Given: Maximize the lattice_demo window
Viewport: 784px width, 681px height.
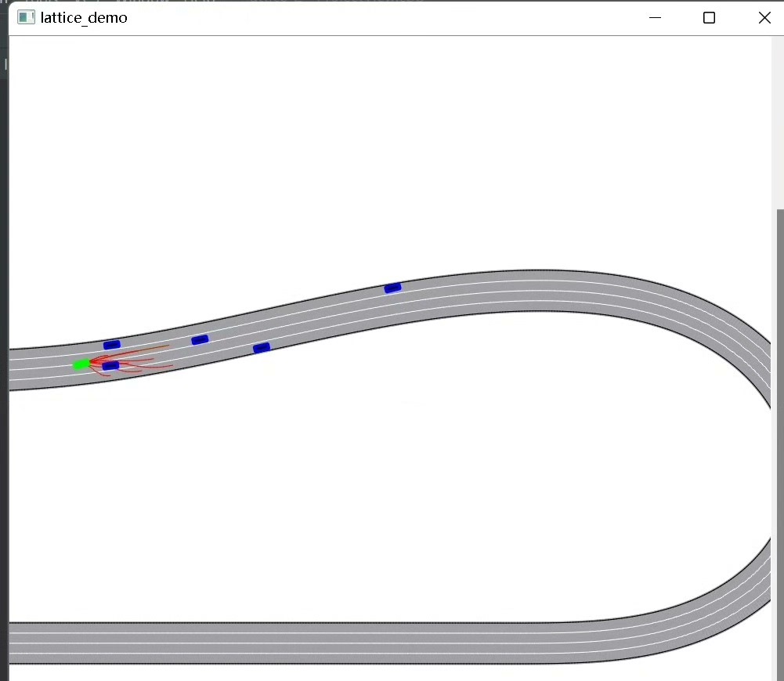Looking at the screenshot, I should [x=709, y=17].
